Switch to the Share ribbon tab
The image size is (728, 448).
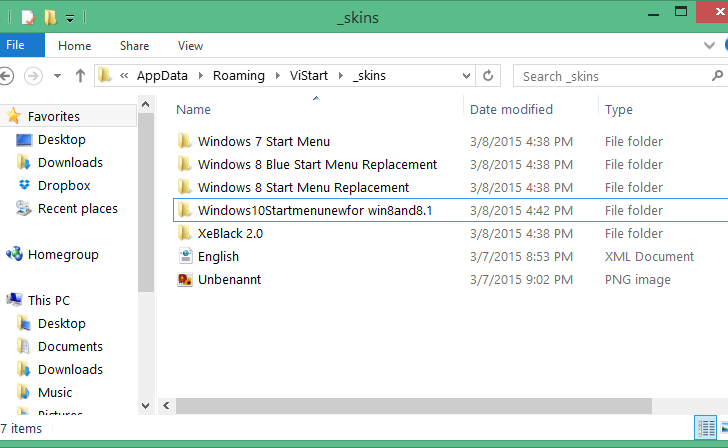tap(134, 45)
